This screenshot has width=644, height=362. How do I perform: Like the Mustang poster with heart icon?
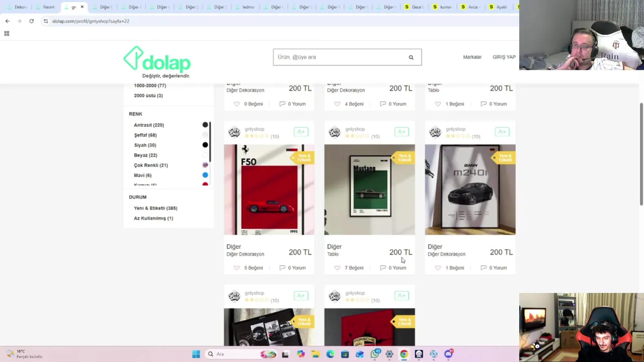tap(337, 268)
